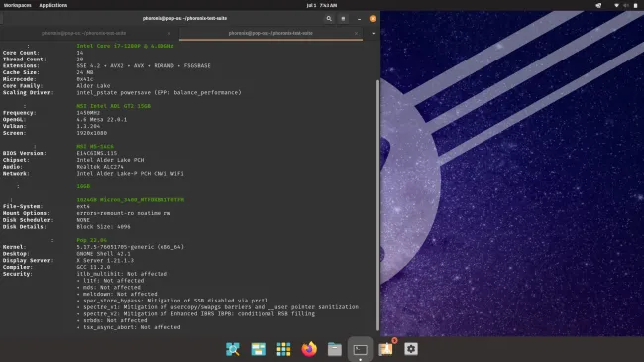Expand the terminal tab list dropdown arrow
Screen dimensions: 644x362
click(x=373, y=33)
